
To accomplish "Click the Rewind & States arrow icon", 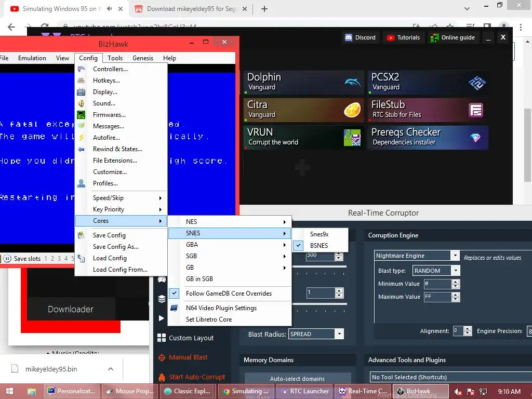I will coord(81,149).
